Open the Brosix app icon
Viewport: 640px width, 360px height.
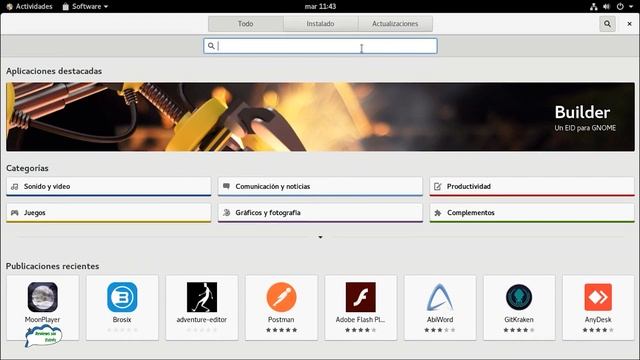(x=122, y=297)
